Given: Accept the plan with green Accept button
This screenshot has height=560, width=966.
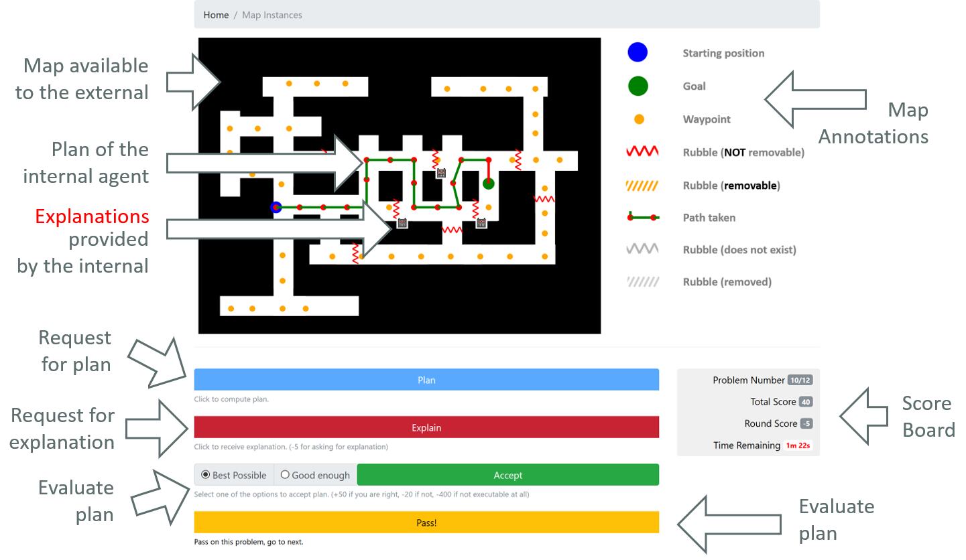Looking at the screenshot, I should (507, 475).
